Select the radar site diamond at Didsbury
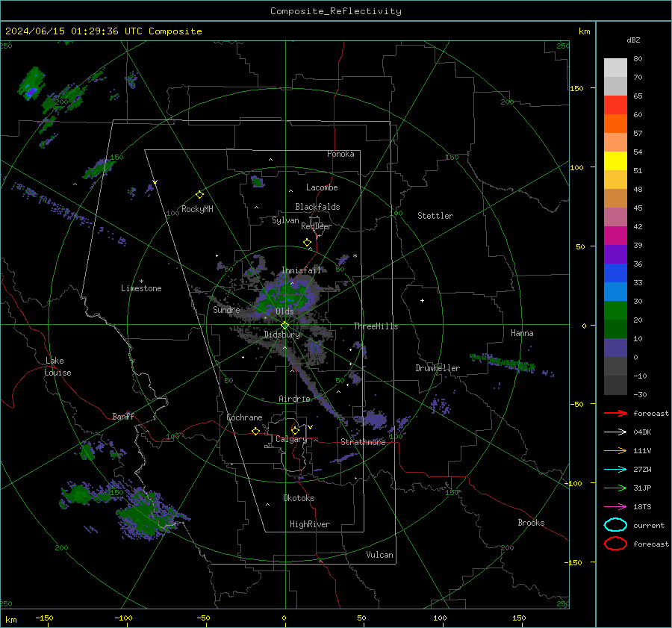672x628 pixels. (x=285, y=326)
